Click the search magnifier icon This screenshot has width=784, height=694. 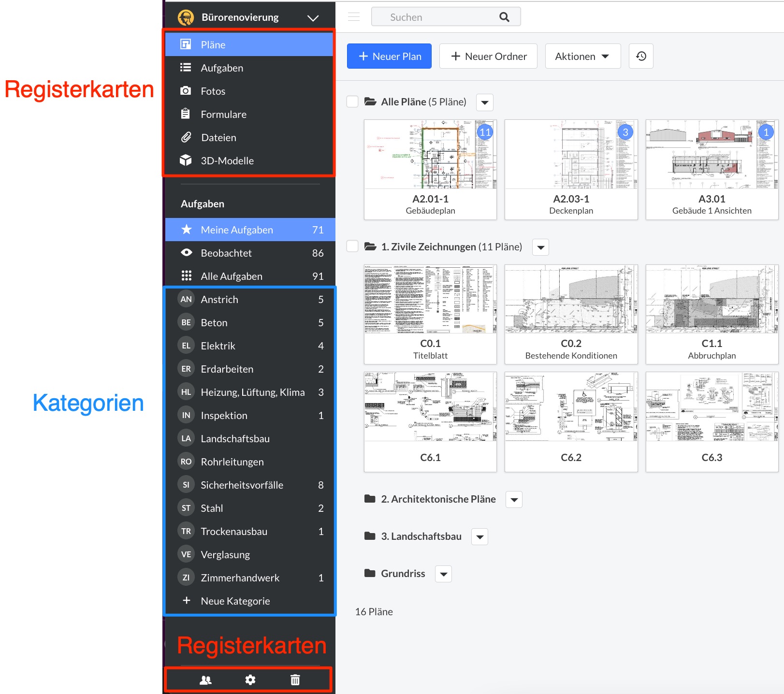pyautogui.click(x=504, y=17)
